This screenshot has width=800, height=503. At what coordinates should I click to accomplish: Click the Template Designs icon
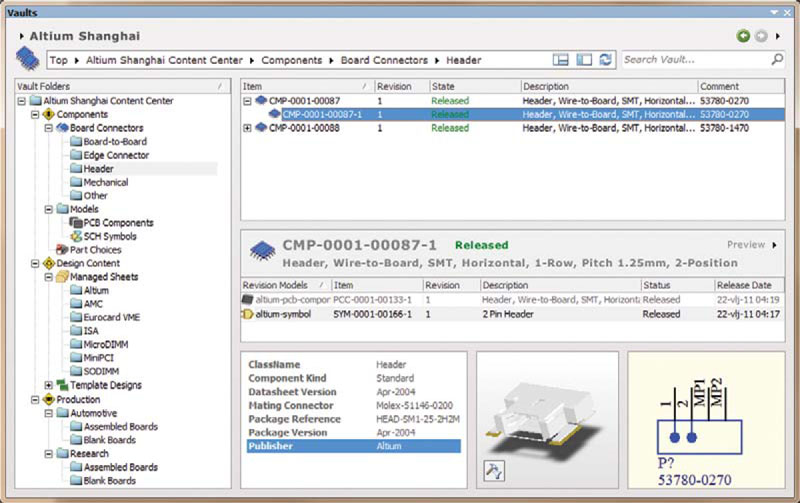(x=62, y=385)
